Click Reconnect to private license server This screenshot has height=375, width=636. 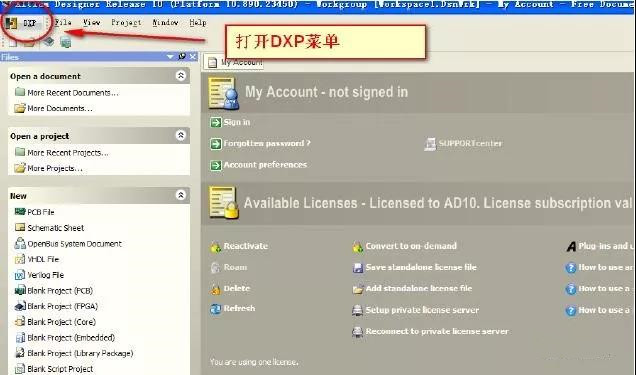(x=437, y=331)
